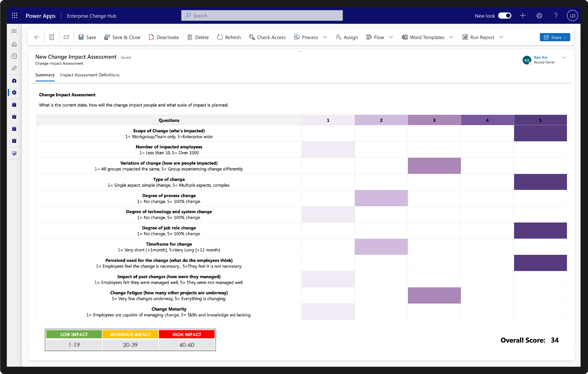Click the Home icon in sidebar
The height and width of the screenshot is (374, 588).
[14, 44]
